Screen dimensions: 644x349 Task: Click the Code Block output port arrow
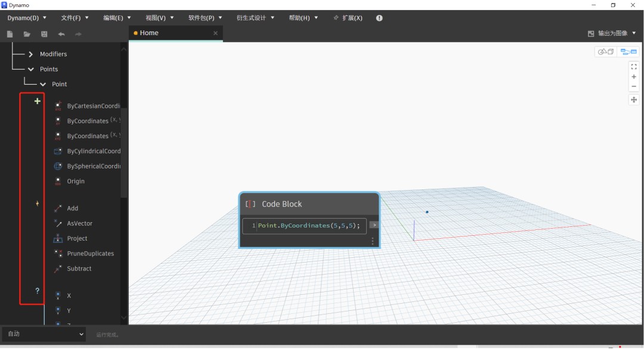click(374, 225)
